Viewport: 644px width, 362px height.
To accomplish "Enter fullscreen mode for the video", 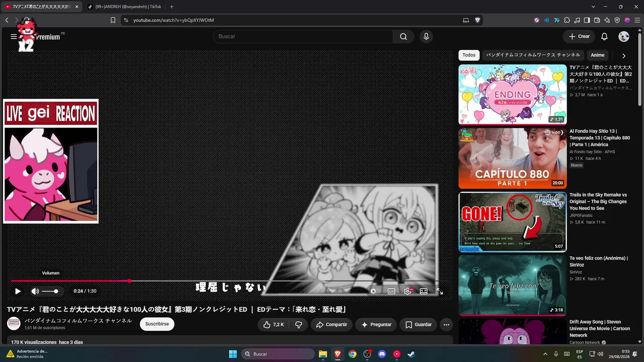I will pos(439,291).
